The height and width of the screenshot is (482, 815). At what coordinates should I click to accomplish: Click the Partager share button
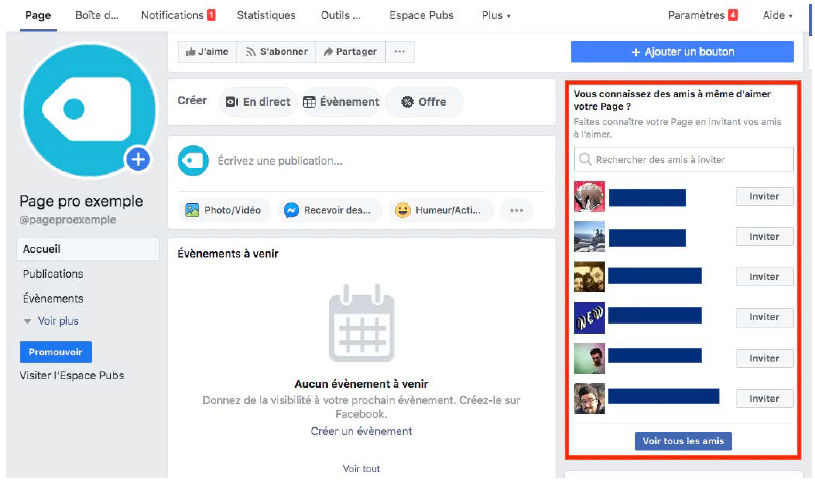point(350,52)
